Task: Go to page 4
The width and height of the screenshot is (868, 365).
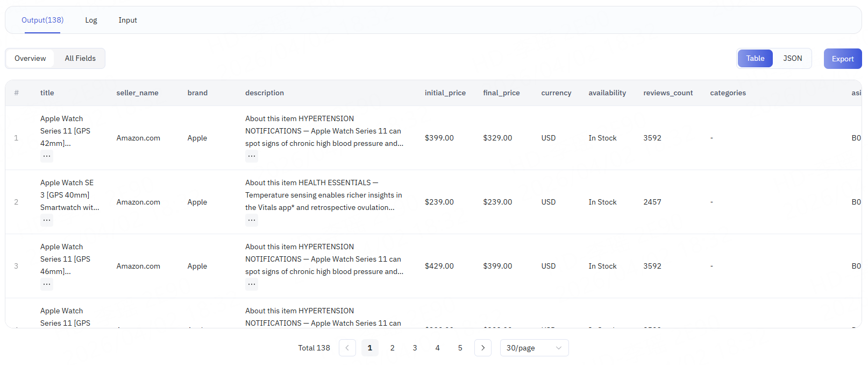Action: (x=438, y=348)
